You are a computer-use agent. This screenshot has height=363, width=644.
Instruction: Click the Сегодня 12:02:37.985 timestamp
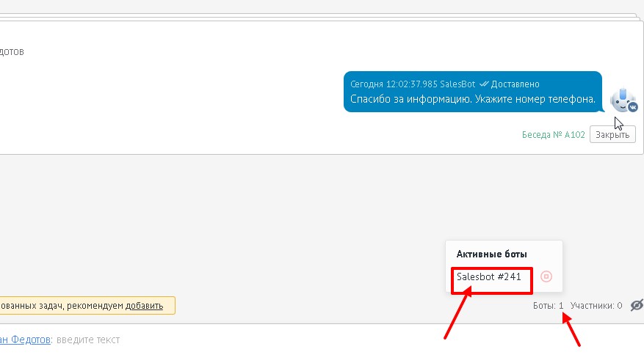pyautogui.click(x=394, y=84)
